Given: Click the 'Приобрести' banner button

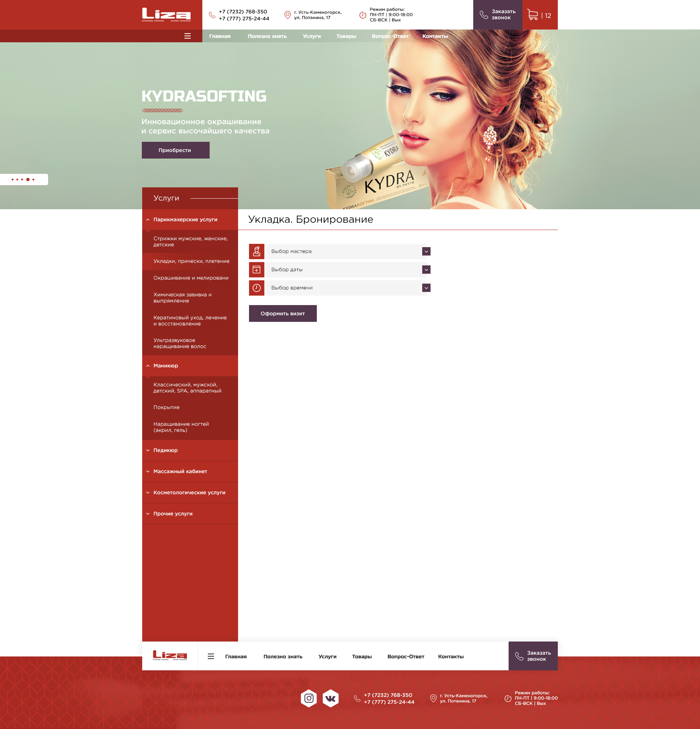Looking at the screenshot, I should click(175, 150).
